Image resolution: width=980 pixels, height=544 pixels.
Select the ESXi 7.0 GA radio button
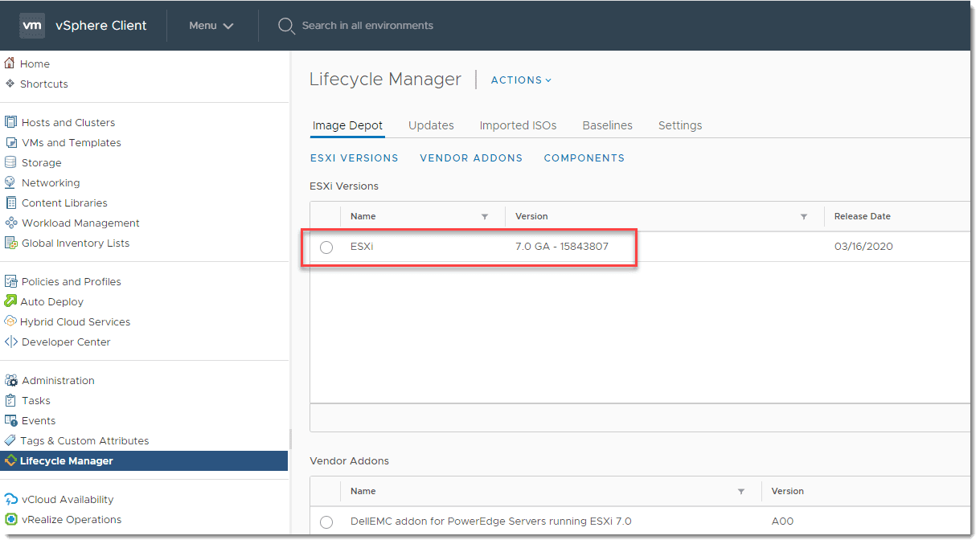pos(326,247)
